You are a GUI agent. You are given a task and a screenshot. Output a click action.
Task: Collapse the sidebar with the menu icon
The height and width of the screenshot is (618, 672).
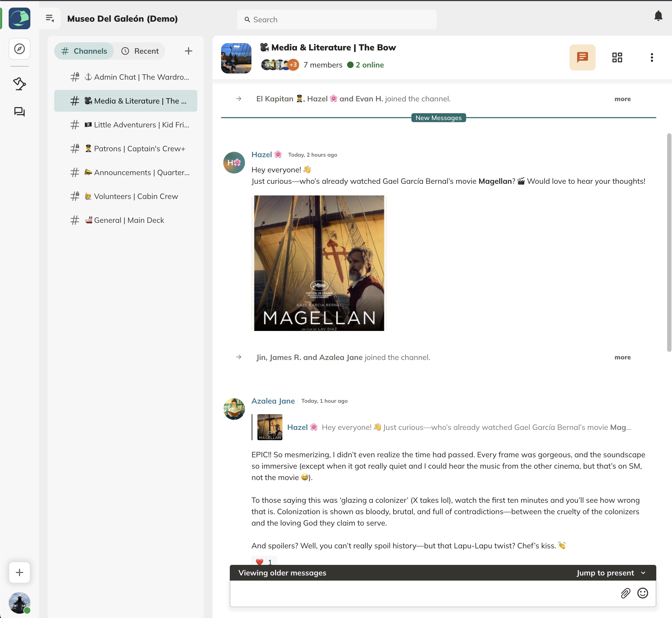[x=50, y=18]
